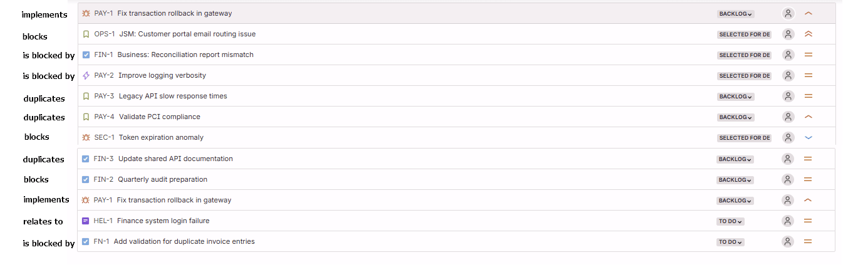Select the "Validate PCI compliance" linked issue row
Screen dimensions: 868x272
pos(160,117)
